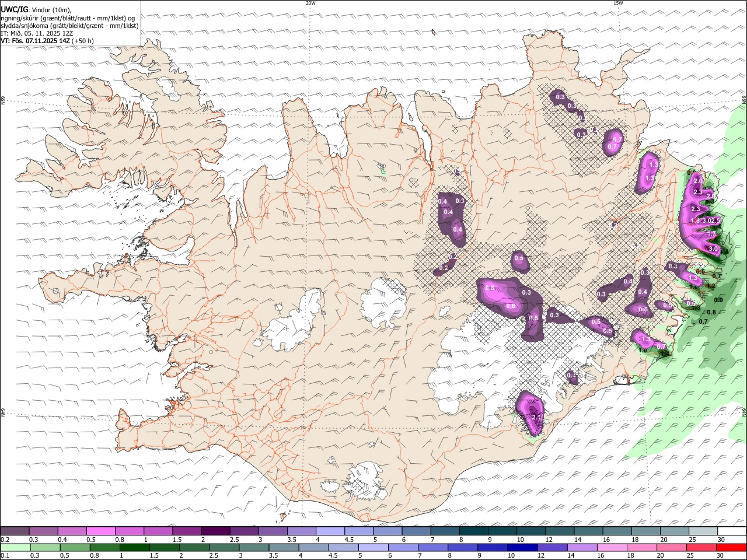Click the 'VT: Fös. 07.11.2025 14Z' valid time
The image size is (747, 560).
36,41
